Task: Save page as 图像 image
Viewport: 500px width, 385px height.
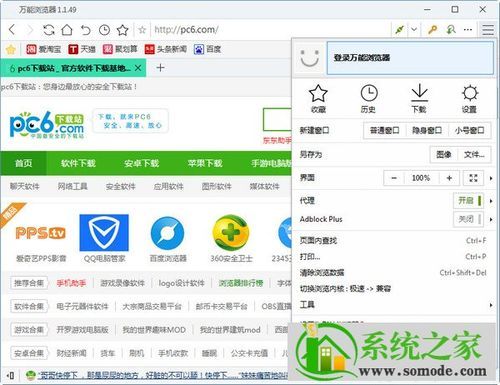Action: coord(444,154)
